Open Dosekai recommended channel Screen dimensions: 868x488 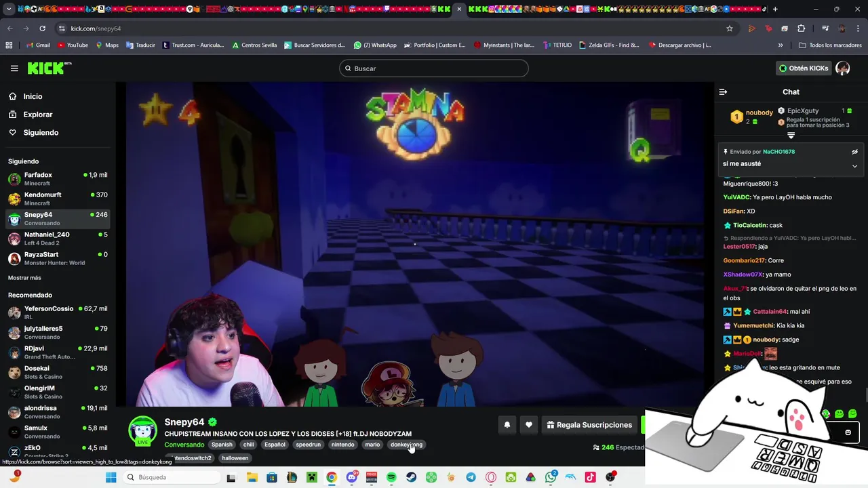58,372
